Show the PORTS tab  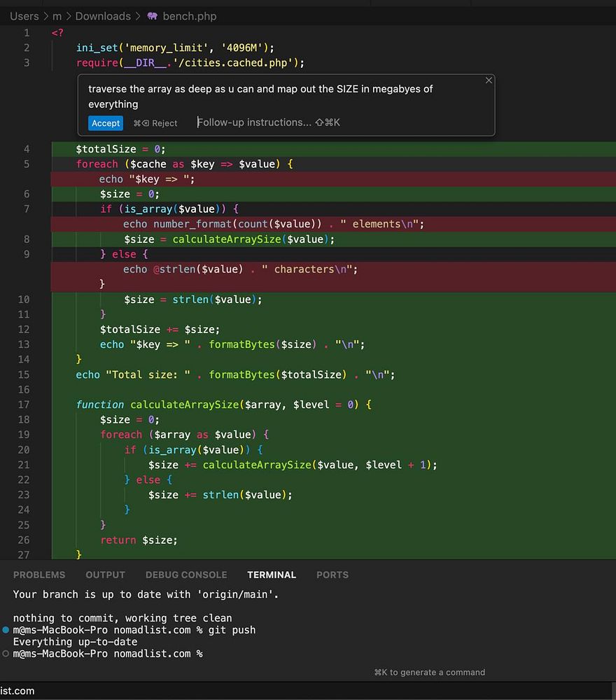(x=332, y=575)
